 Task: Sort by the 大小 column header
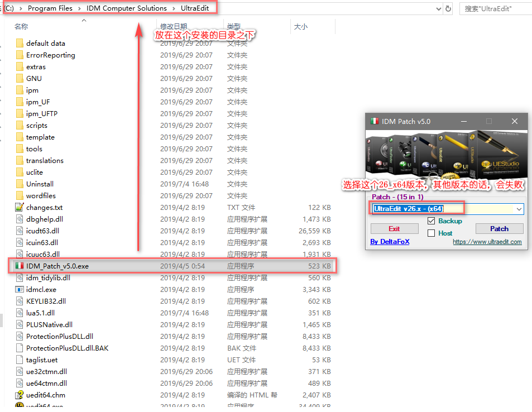point(300,26)
